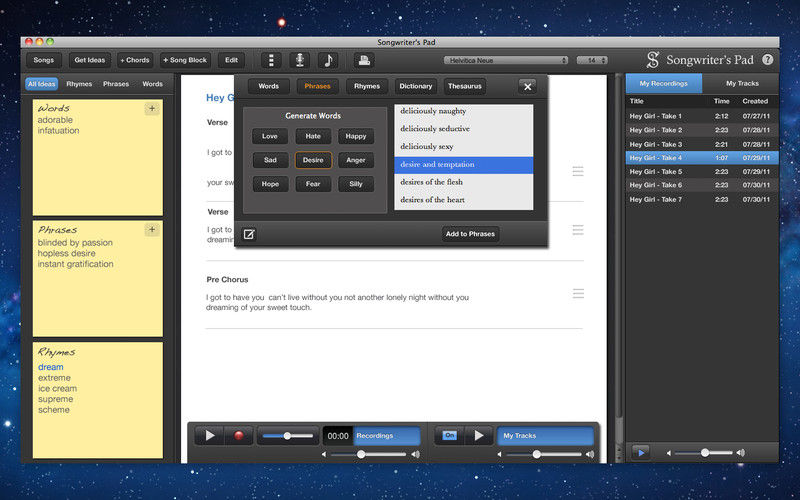Show All Ideas in sidebar
800x500 pixels.
click(41, 84)
